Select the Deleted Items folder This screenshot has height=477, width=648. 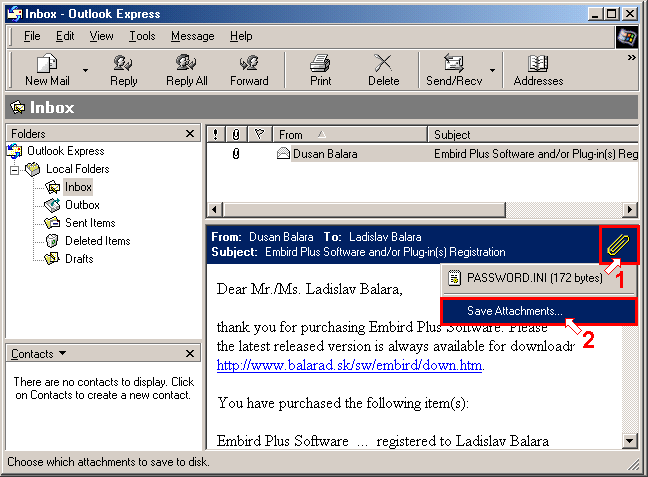pyautogui.click(x=98, y=241)
